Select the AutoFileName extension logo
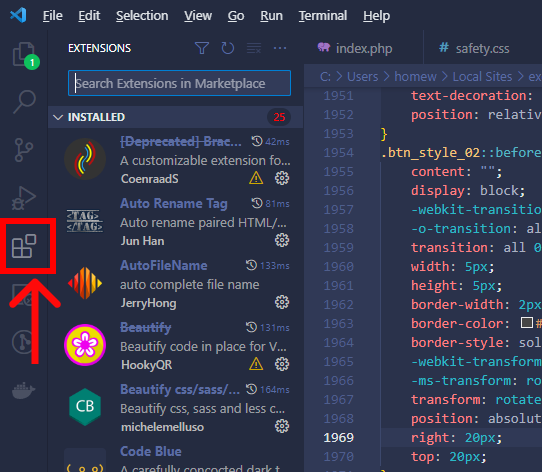The width and height of the screenshot is (542, 472). pos(85,283)
